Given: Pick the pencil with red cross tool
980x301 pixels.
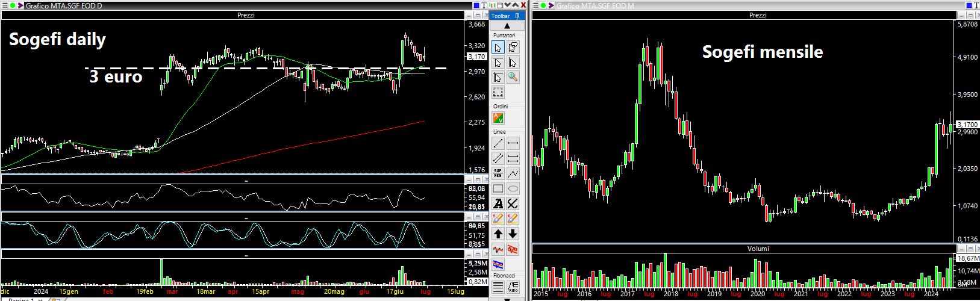Looking at the screenshot, I should coord(513,219).
